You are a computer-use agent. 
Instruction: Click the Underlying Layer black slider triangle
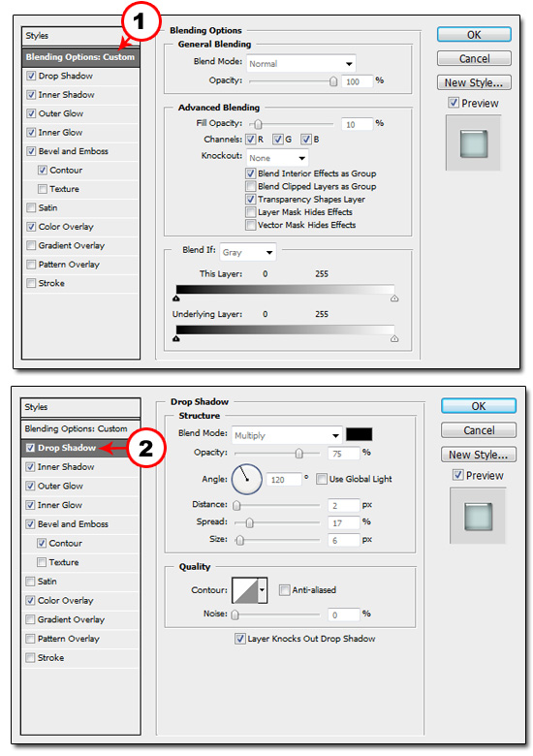(x=176, y=339)
